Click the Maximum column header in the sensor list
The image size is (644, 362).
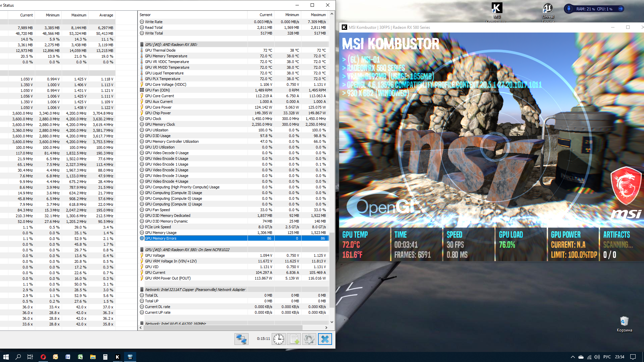[x=318, y=15]
